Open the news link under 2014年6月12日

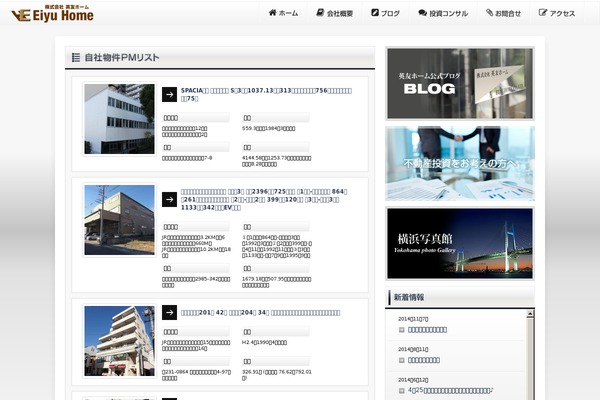(x=450, y=390)
